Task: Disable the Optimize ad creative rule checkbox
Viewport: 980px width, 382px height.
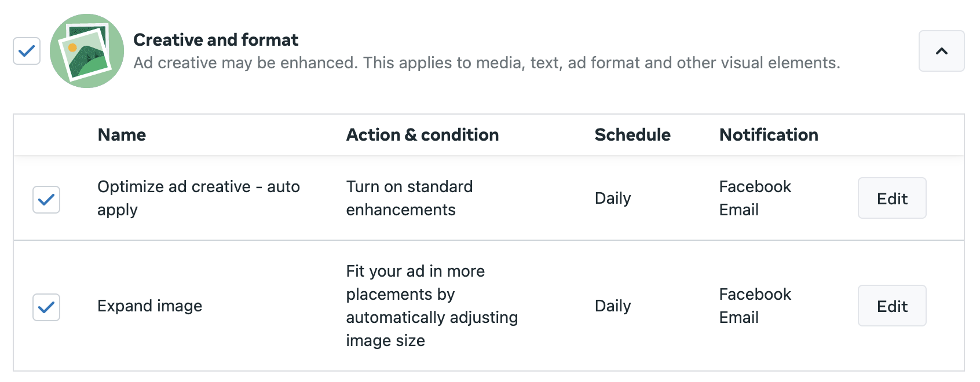Action: pyautogui.click(x=46, y=199)
